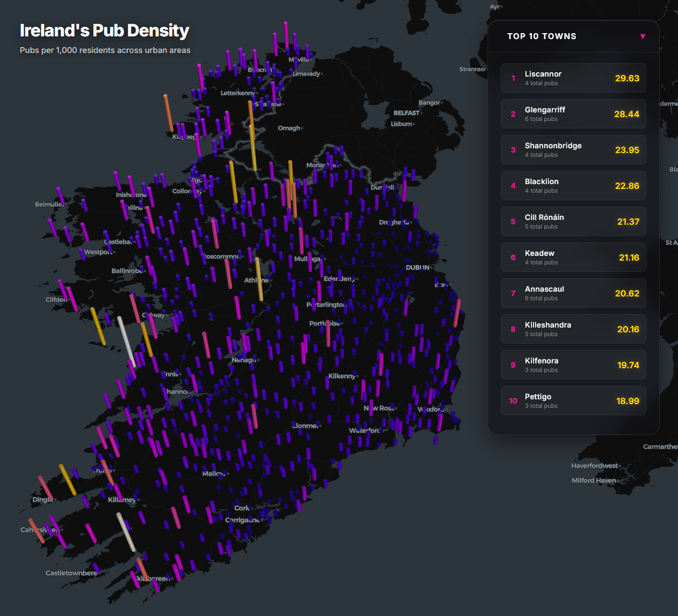This screenshot has width=678, height=616.
Task: Click the DUBLIN label on the map
Action: click(417, 268)
